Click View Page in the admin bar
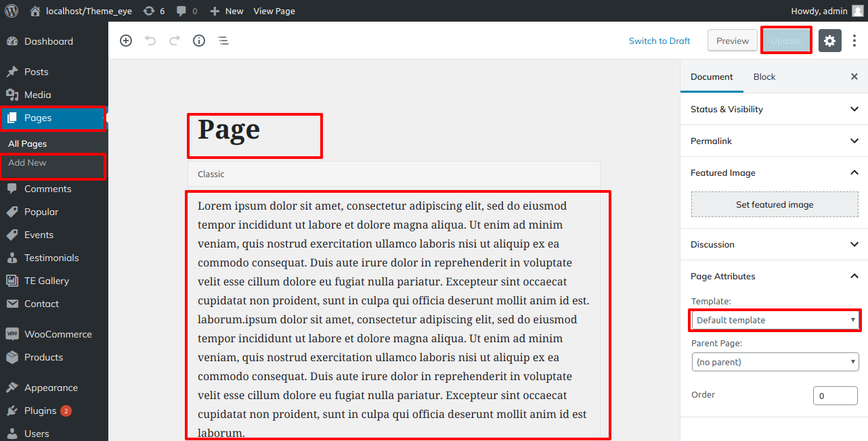The image size is (868, 441). pyautogui.click(x=274, y=11)
